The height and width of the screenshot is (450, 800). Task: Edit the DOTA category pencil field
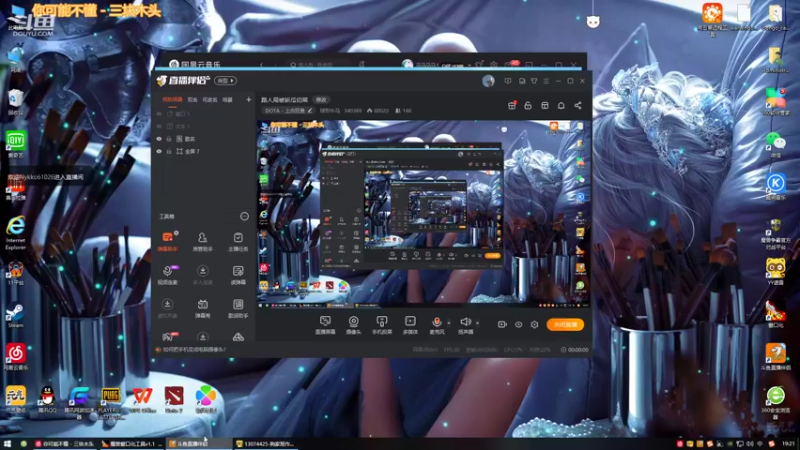coord(289,110)
